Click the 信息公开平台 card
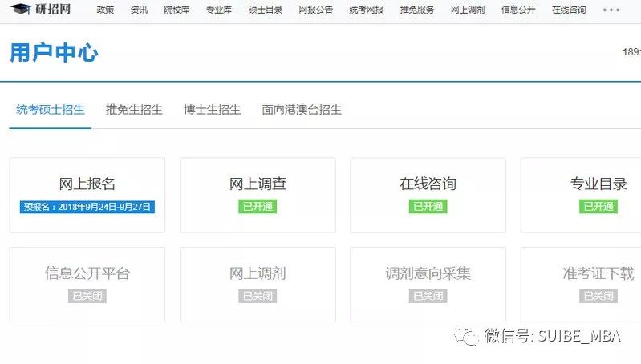This screenshot has height=364, width=641. tap(87, 284)
